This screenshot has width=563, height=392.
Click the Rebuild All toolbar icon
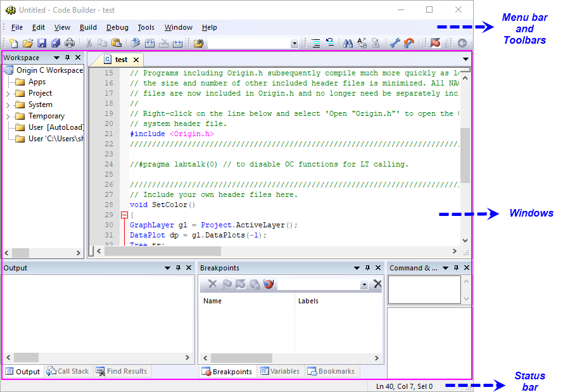(178, 43)
